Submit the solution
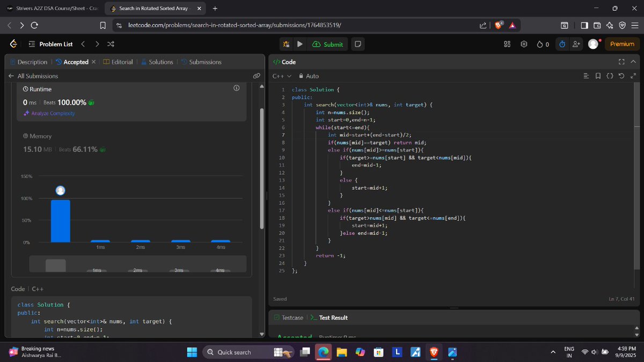The height and width of the screenshot is (362, 644). click(x=327, y=44)
